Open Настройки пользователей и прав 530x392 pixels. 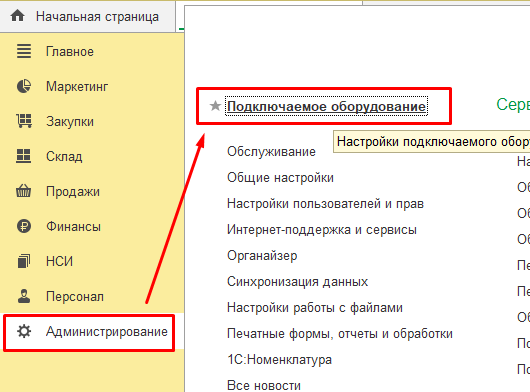(x=325, y=203)
